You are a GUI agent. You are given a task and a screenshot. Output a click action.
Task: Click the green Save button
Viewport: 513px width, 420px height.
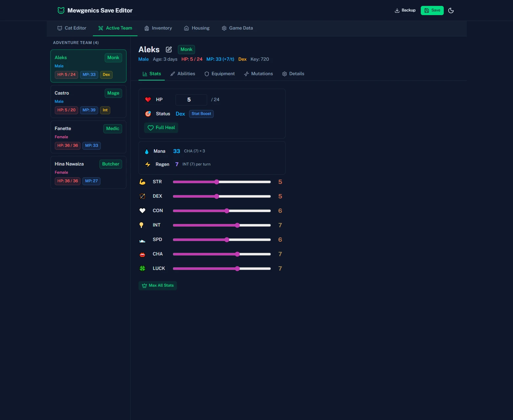432,11
